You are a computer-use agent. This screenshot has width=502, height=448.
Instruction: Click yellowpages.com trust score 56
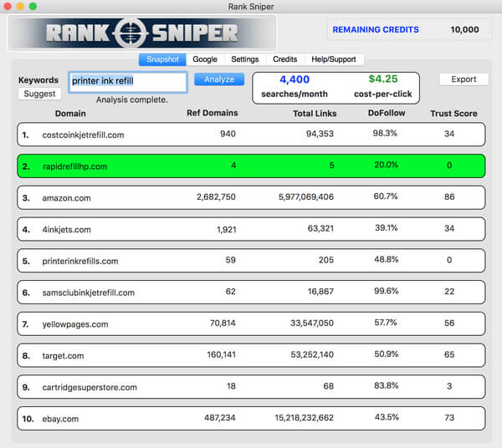click(449, 323)
